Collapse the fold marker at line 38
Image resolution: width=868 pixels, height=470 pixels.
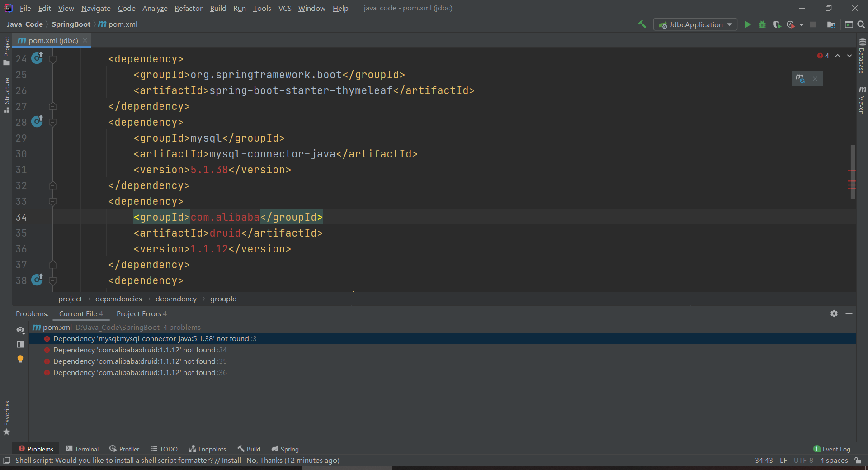(x=53, y=280)
